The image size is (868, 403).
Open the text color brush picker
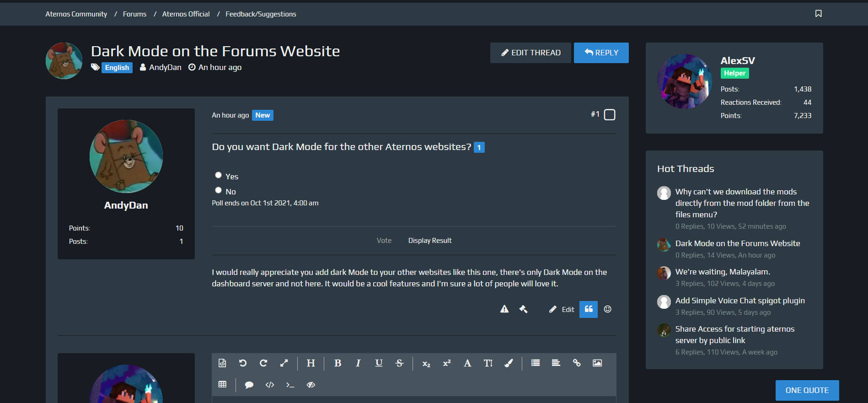[509, 363]
